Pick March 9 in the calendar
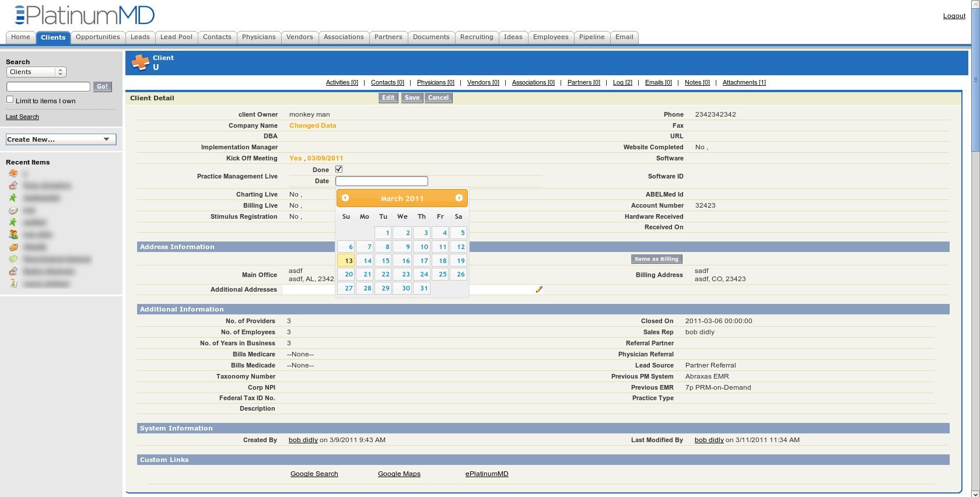Screen dimensions: 980x497 pyautogui.click(x=401, y=247)
